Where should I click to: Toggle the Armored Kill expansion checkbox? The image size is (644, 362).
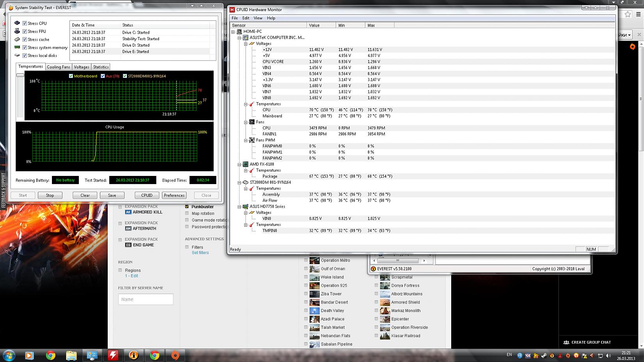(x=120, y=207)
